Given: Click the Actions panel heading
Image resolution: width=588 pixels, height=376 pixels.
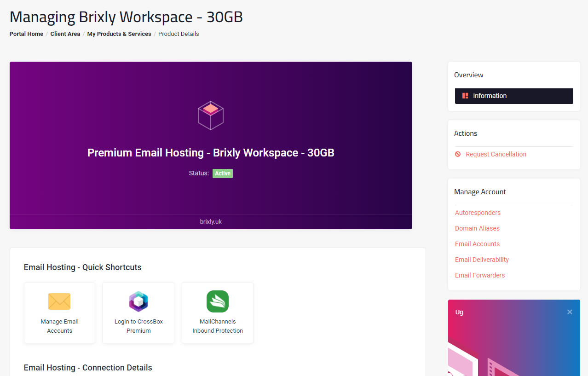Looking at the screenshot, I should coord(466,133).
